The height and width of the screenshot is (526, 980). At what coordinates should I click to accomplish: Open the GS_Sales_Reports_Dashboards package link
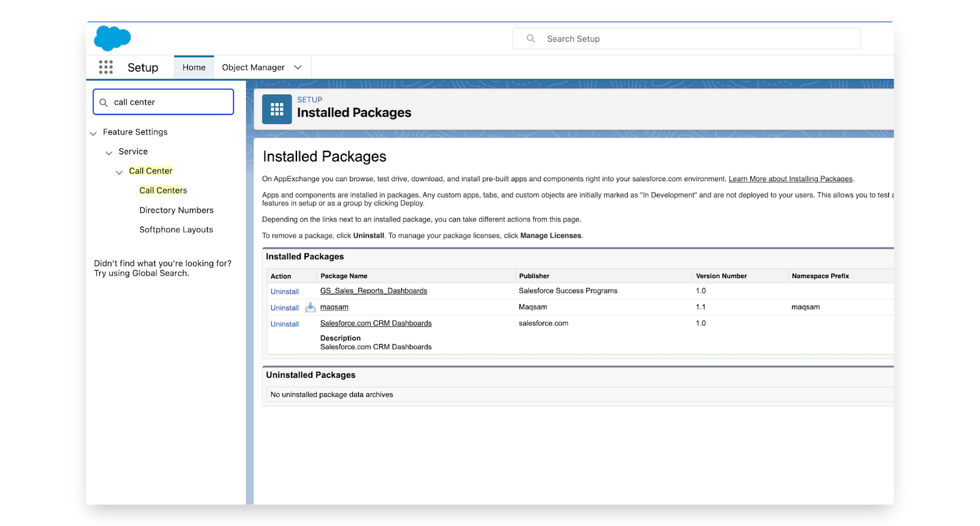pyautogui.click(x=374, y=291)
